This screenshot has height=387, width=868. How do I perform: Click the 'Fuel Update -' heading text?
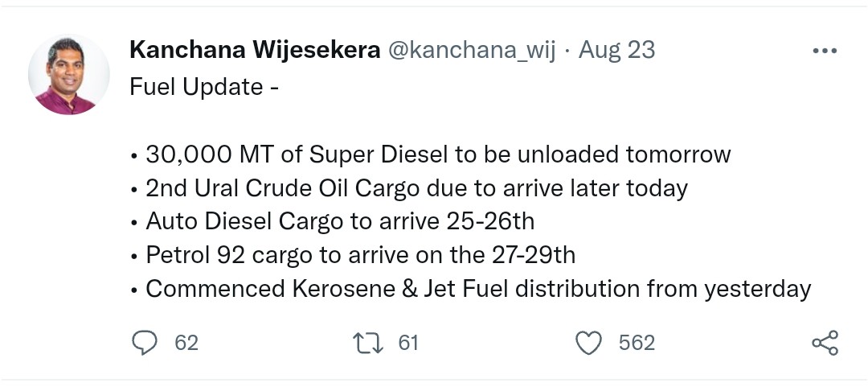203,87
